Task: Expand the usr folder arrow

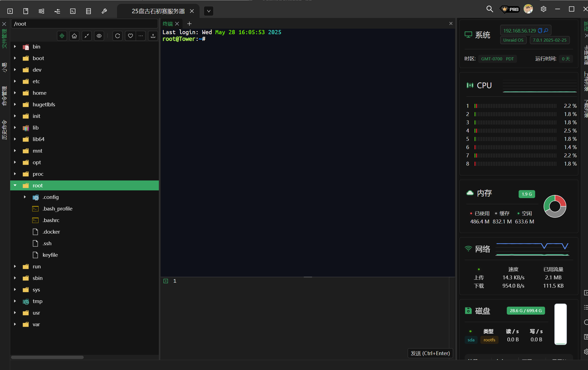Action: (15, 313)
